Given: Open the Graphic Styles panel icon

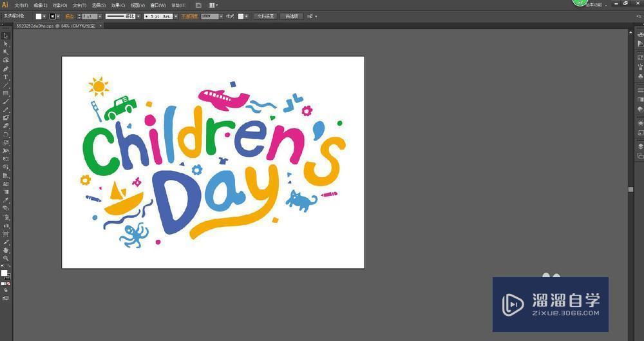Looking at the screenshot, I should tap(640, 133).
